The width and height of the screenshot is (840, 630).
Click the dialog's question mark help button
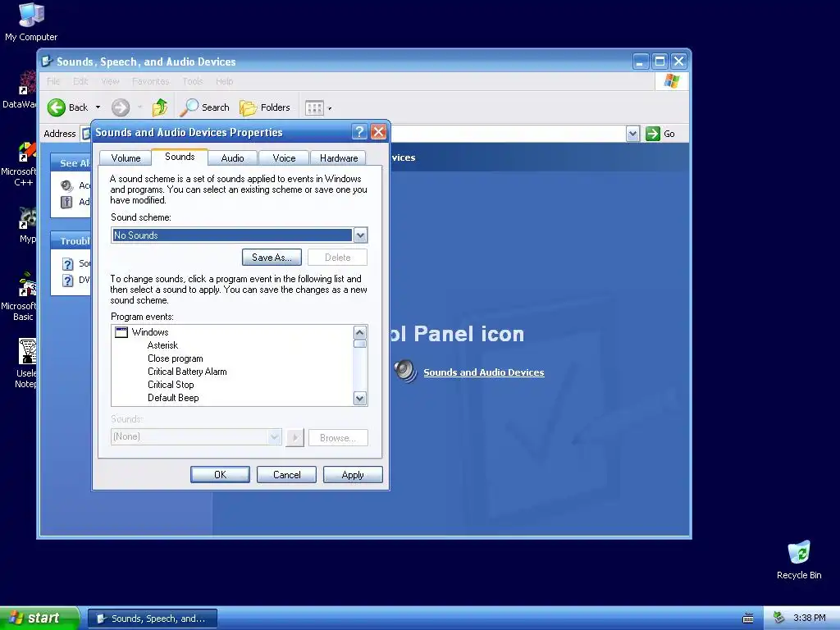tap(359, 132)
